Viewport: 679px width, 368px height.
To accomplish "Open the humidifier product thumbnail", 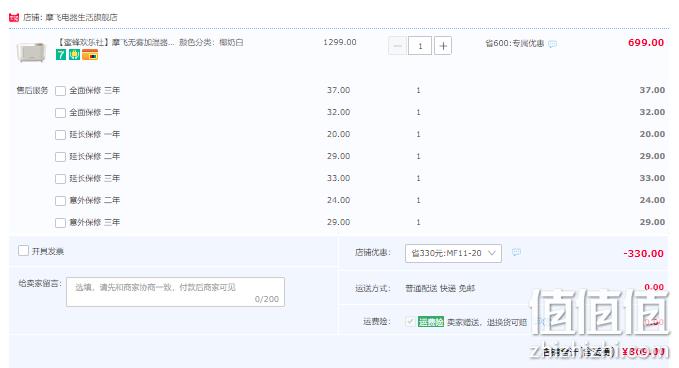I will coord(31,52).
